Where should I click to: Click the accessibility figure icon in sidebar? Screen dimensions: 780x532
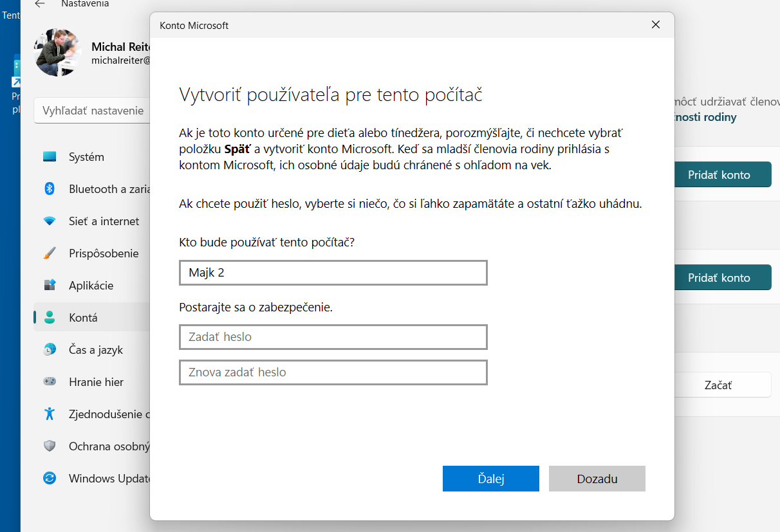point(50,414)
